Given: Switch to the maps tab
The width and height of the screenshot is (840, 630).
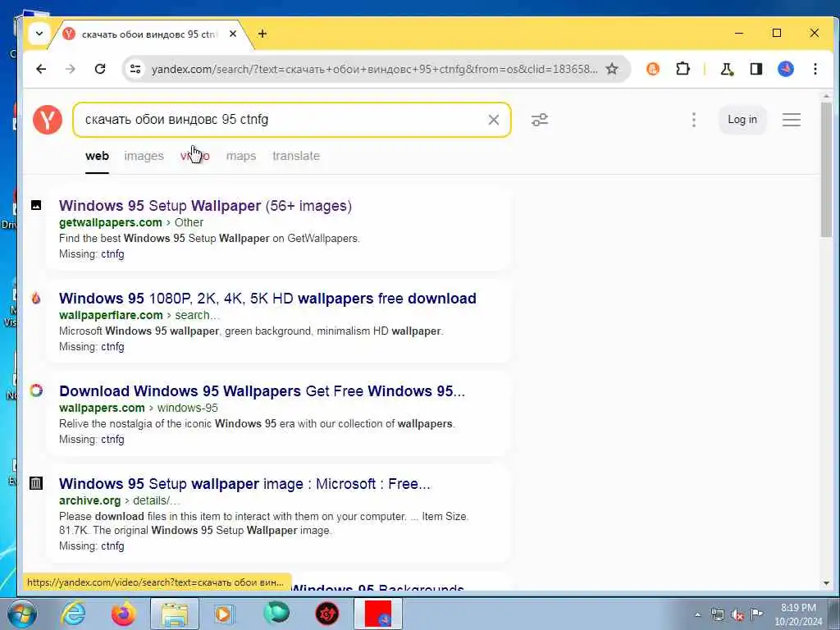Looking at the screenshot, I should click(x=241, y=156).
